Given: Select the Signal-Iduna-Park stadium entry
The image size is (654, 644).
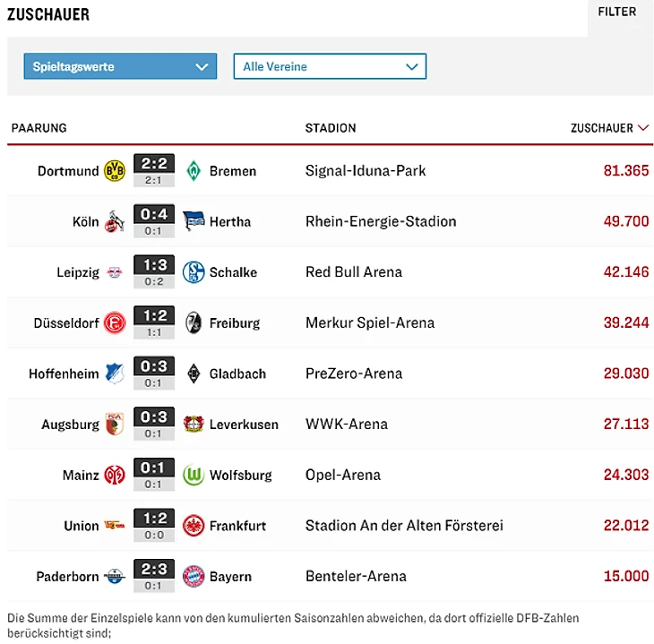Looking at the screenshot, I should [x=365, y=171].
